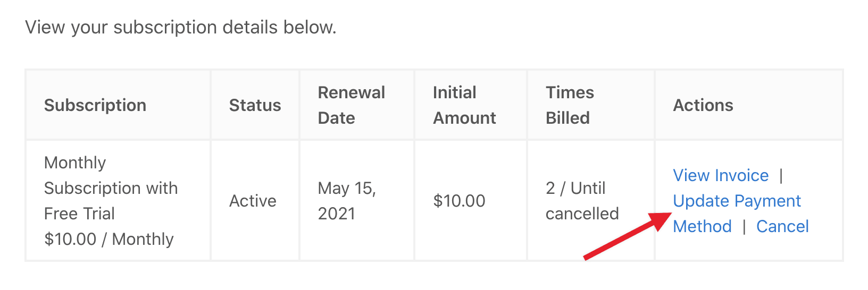Select the Status column header
Image resolution: width=868 pixels, height=290 pixels.
(x=255, y=105)
